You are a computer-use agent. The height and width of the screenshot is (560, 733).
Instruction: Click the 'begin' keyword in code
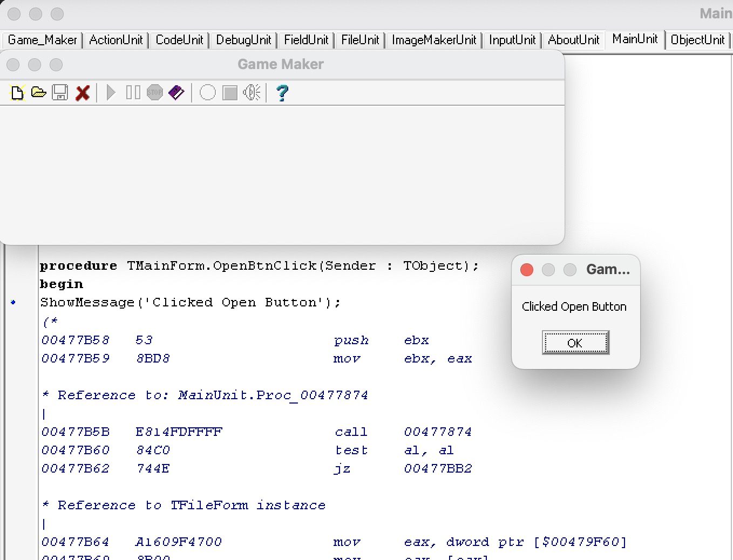62,284
